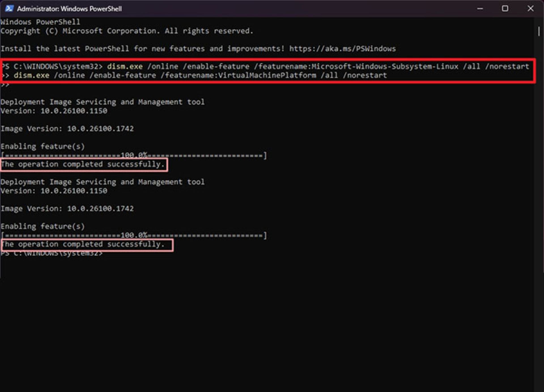Close the Administrator PowerShell window
Screen dimensions: 544x392
(x=530, y=9)
